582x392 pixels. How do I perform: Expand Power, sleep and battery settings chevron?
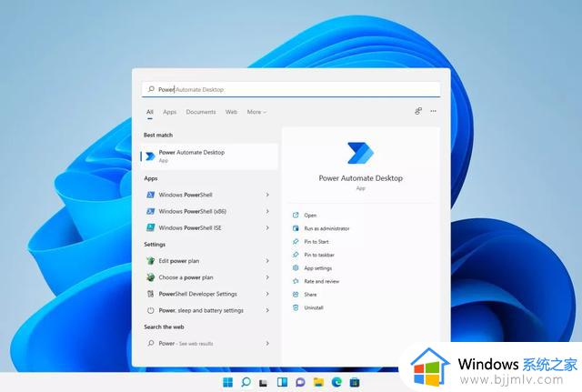tap(267, 310)
